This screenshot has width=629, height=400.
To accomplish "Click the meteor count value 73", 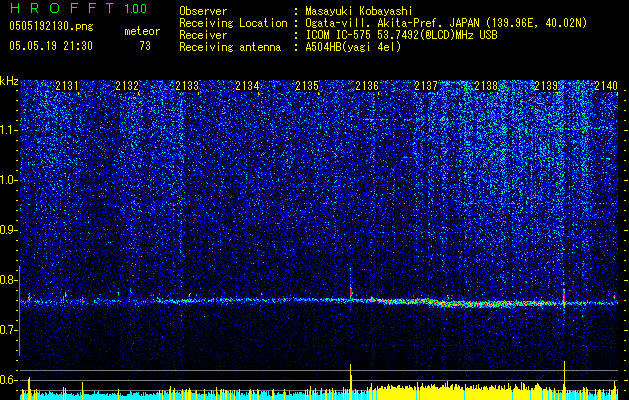I will click(x=145, y=46).
